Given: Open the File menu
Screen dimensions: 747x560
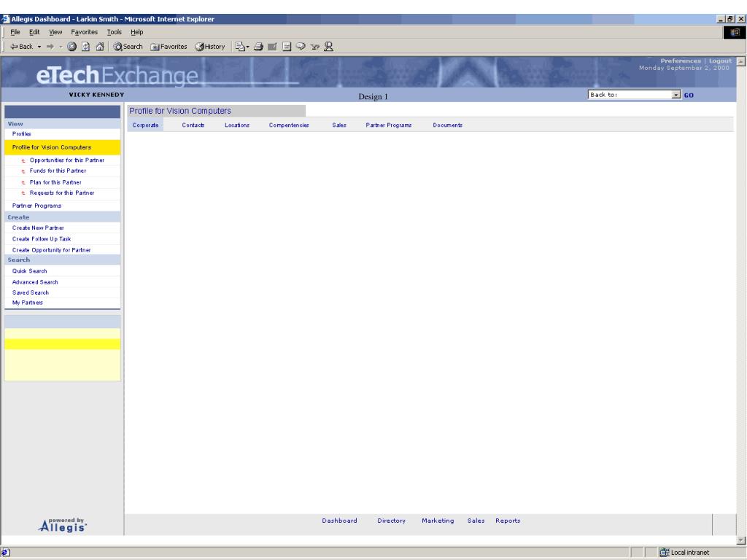Looking at the screenshot, I should 15,32.
